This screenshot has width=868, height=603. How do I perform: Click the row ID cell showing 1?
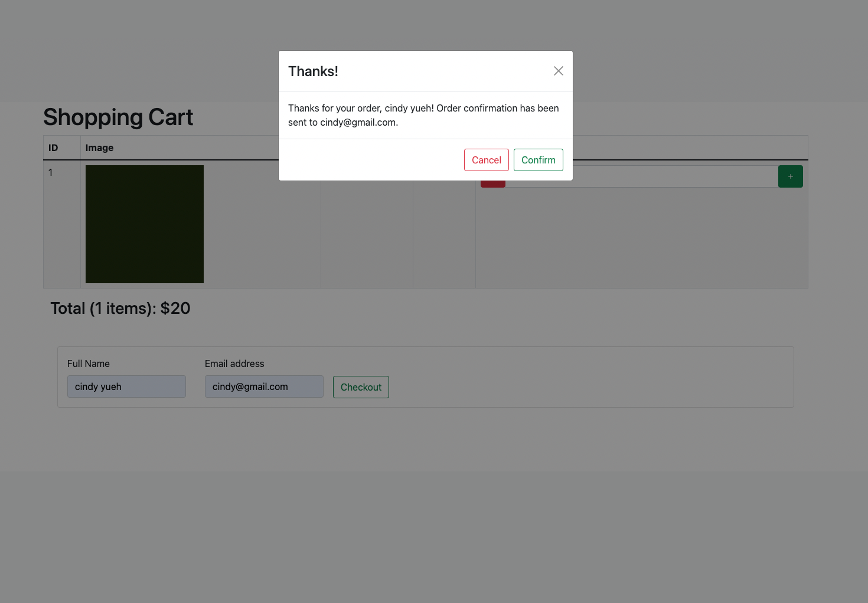pos(51,172)
